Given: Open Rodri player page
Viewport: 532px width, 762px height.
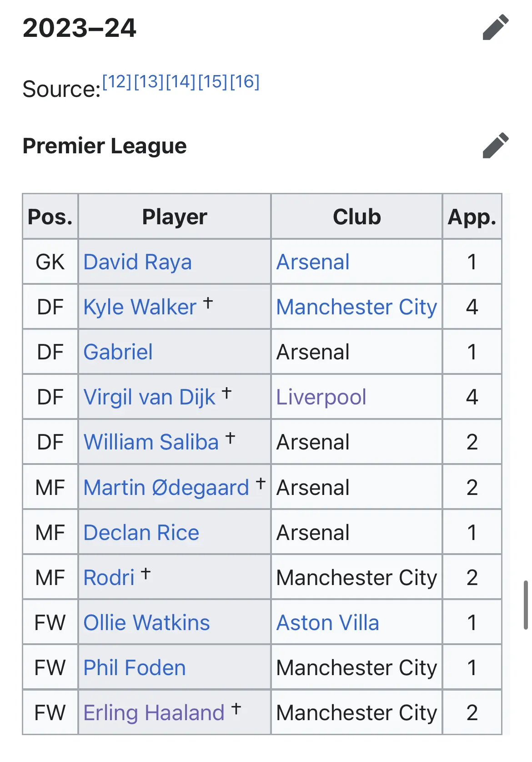Looking at the screenshot, I should point(109,578).
